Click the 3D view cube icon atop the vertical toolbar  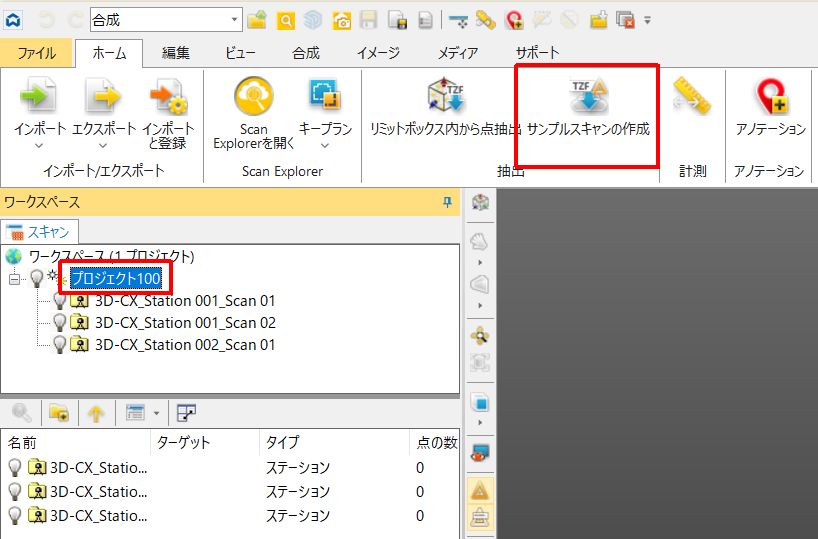[x=480, y=202]
